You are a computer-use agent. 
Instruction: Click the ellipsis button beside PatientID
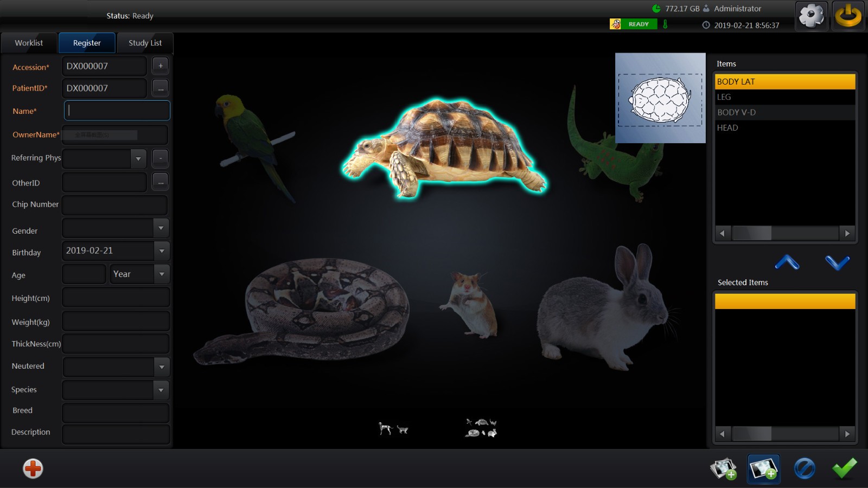[x=160, y=88]
